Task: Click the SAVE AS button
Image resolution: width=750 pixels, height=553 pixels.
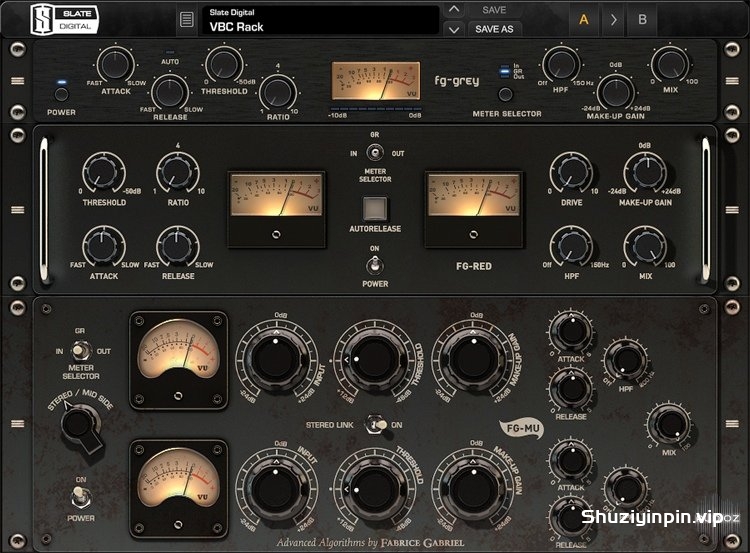Action: [494, 29]
